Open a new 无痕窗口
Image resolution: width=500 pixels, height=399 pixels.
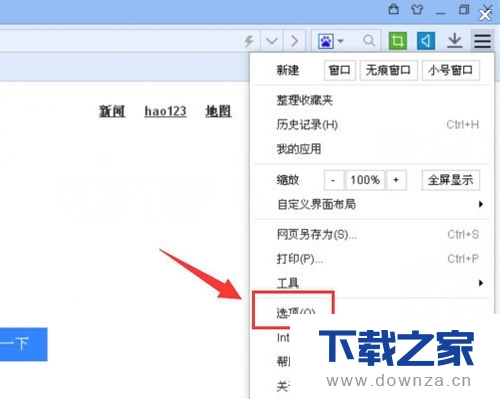coord(389,70)
